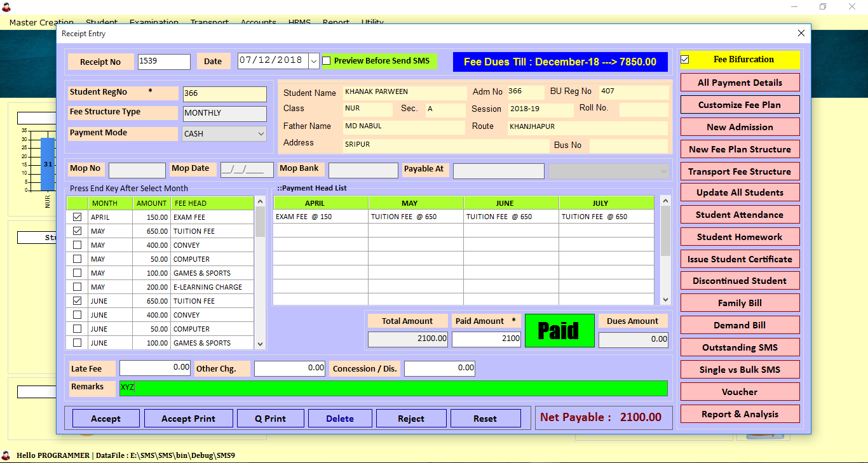Expand the Payment Mode CASH dropdown
The width and height of the screenshot is (868, 463).
click(x=261, y=134)
